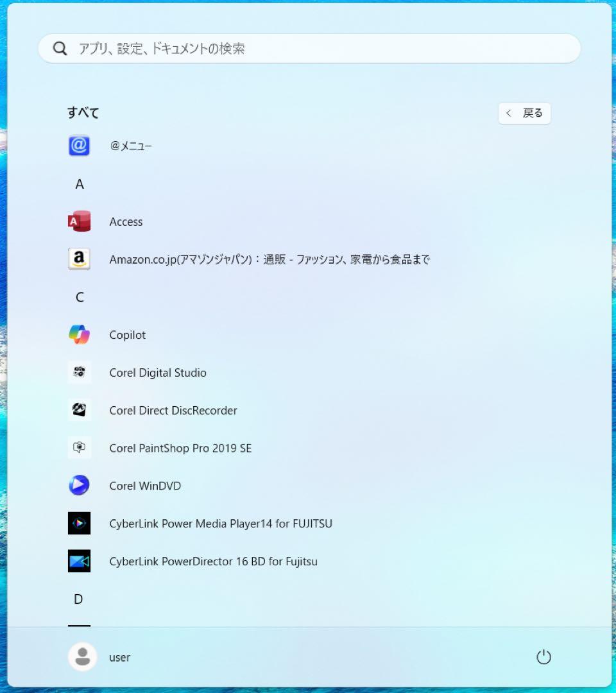Jump using the letter A header
This screenshot has width=616, height=693.
(80, 184)
